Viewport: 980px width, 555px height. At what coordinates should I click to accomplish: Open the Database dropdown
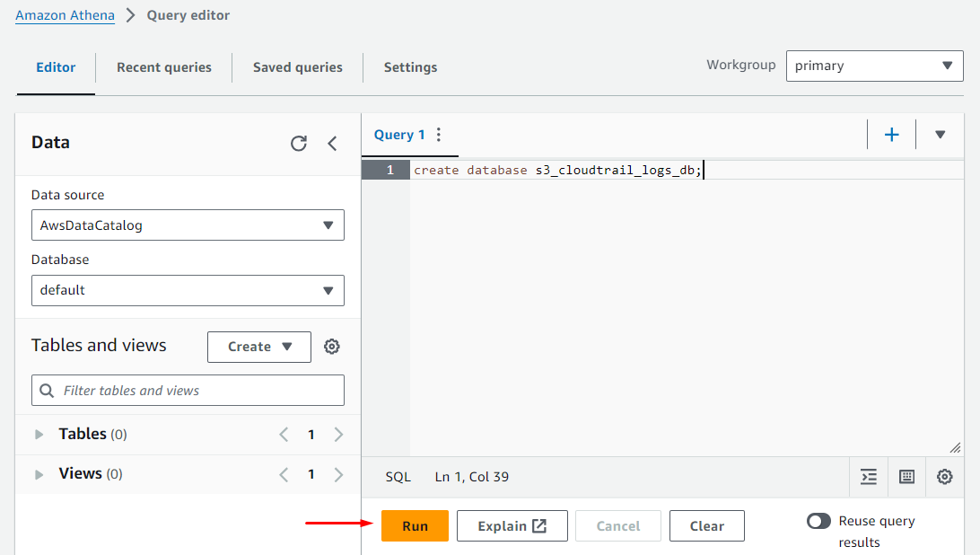click(188, 290)
